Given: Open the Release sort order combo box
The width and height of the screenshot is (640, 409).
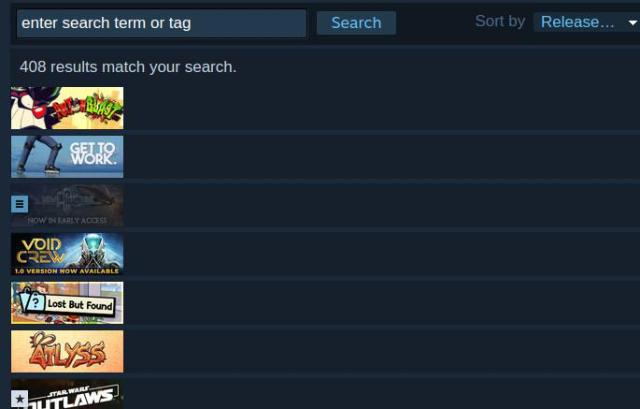Looking at the screenshot, I should 587,22.
